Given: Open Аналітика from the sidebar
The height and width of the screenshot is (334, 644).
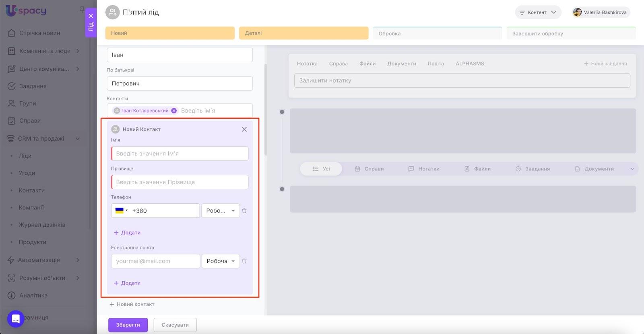Looking at the screenshot, I should click(33, 295).
